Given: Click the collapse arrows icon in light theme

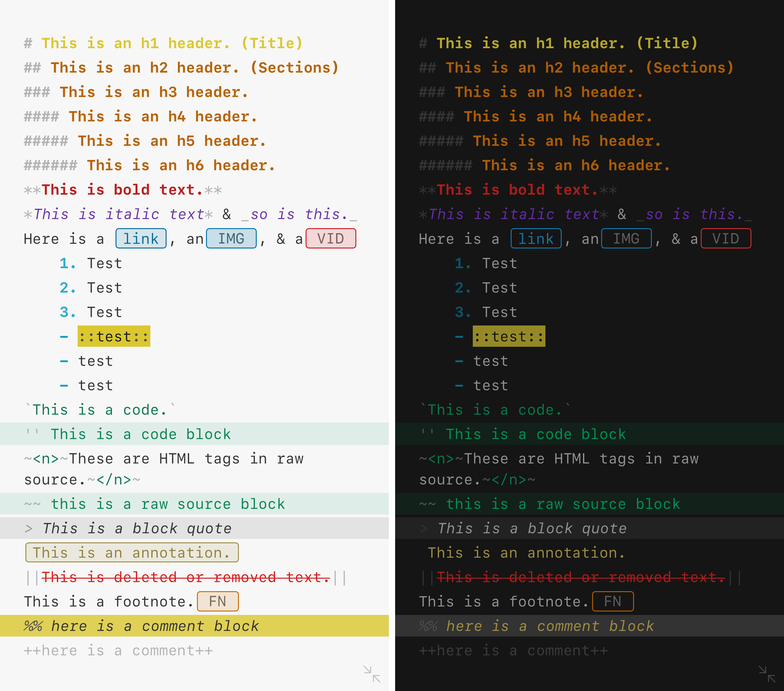Looking at the screenshot, I should [372, 674].
